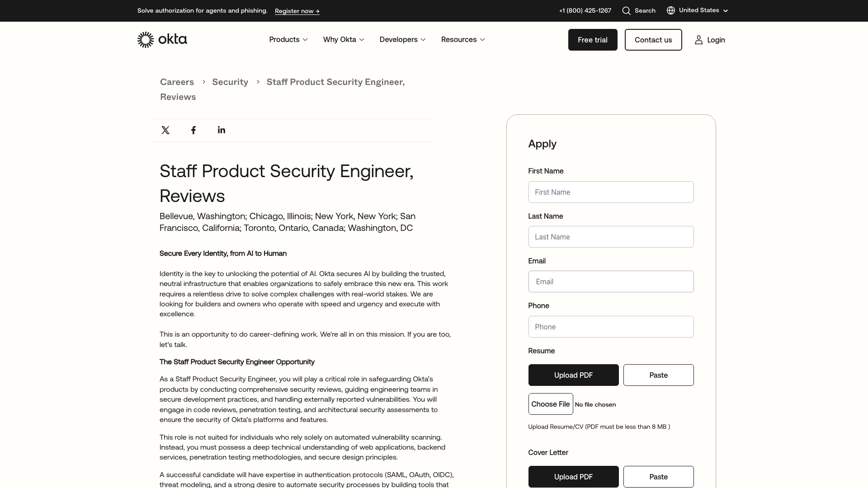Image resolution: width=868 pixels, height=488 pixels.
Task: Click the Free trial button
Action: 593,40
